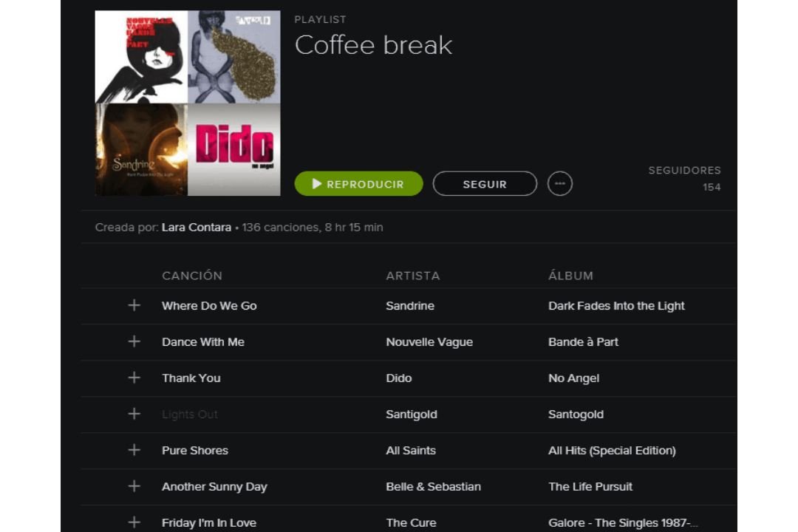
Task: Sort tracks by Artista column header
Action: [413, 276]
